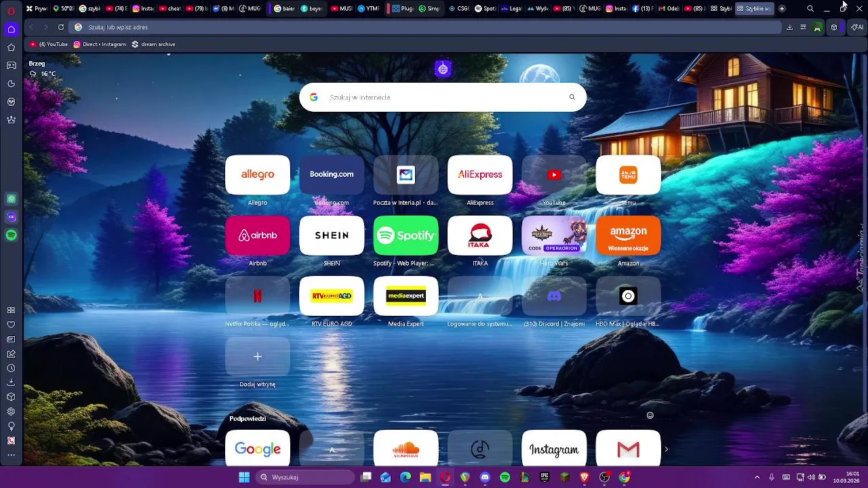Launch Spotify from the left sidebar
This screenshot has height=488, width=868.
click(x=11, y=235)
